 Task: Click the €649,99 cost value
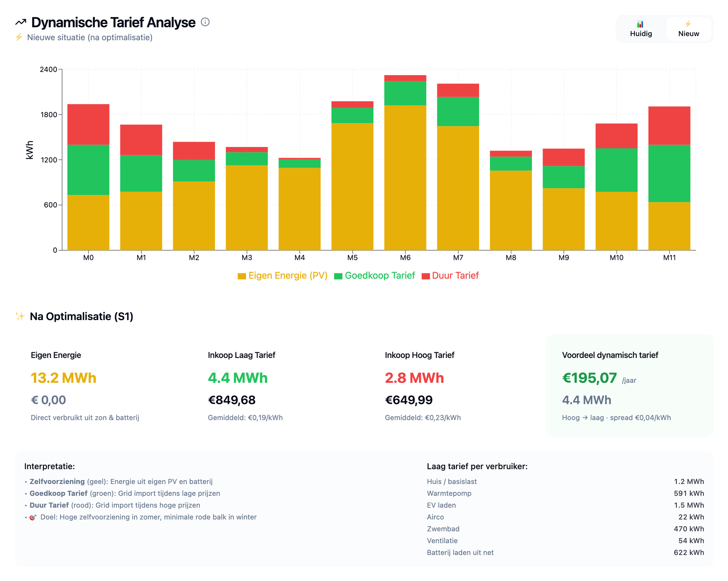(x=409, y=400)
